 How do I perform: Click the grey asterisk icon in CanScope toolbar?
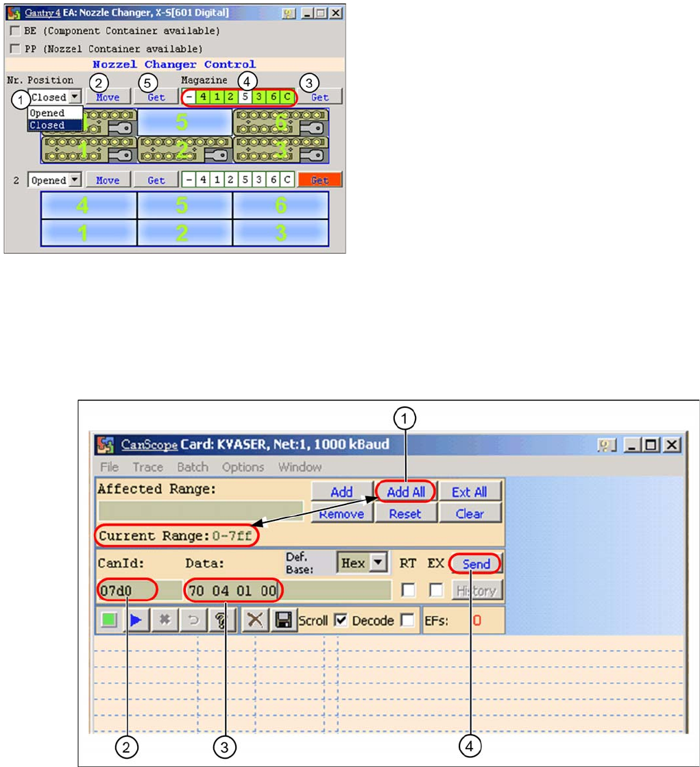click(x=165, y=620)
